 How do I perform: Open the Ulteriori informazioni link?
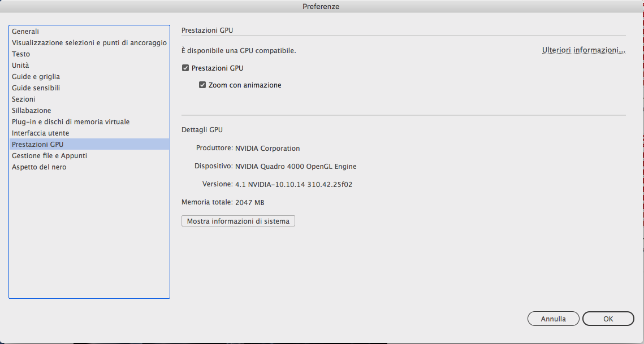(x=584, y=50)
